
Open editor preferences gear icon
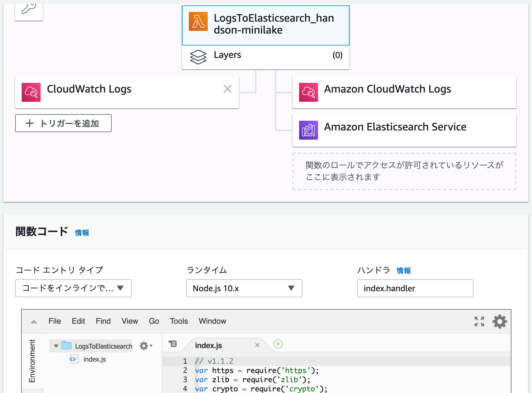tap(500, 322)
